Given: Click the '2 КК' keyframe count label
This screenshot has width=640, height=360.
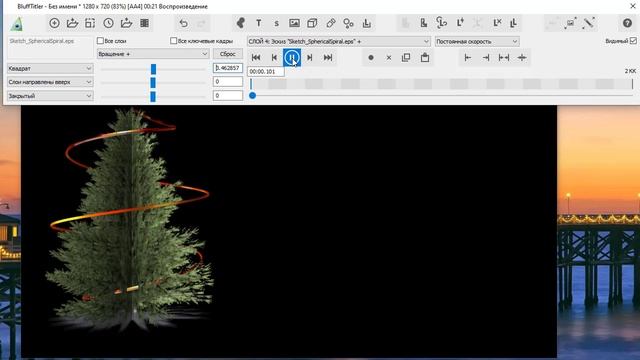Looking at the screenshot, I should [x=630, y=71].
